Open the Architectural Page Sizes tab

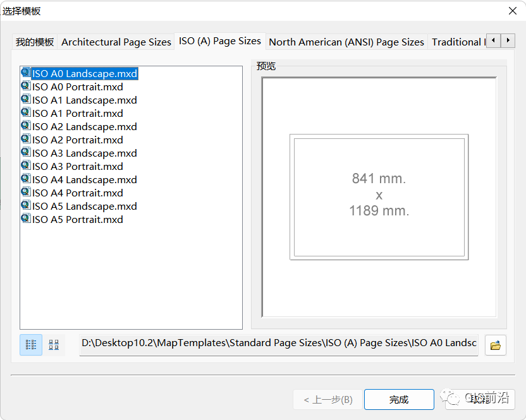coord(116,42)
